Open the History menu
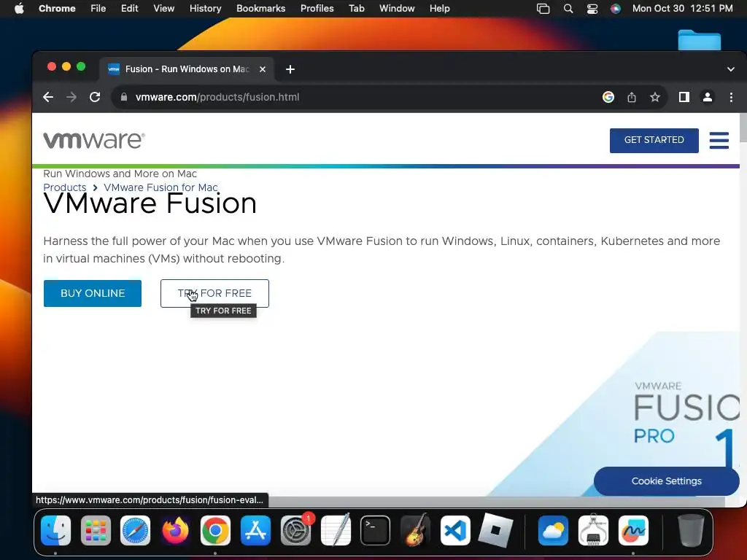747x560 pixels. pyautogui.click(x=205, y=9)
